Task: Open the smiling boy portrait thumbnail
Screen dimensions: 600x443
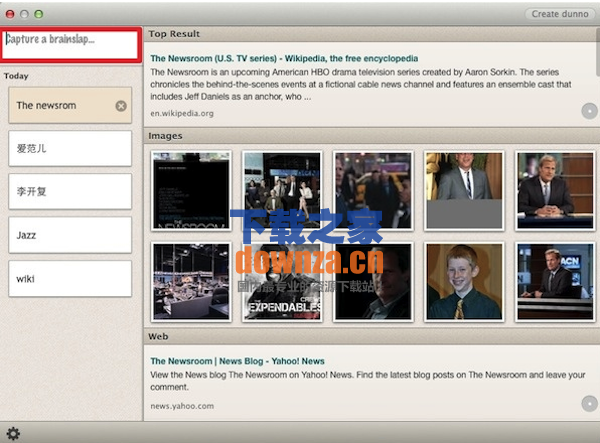Action: (463, 281)
